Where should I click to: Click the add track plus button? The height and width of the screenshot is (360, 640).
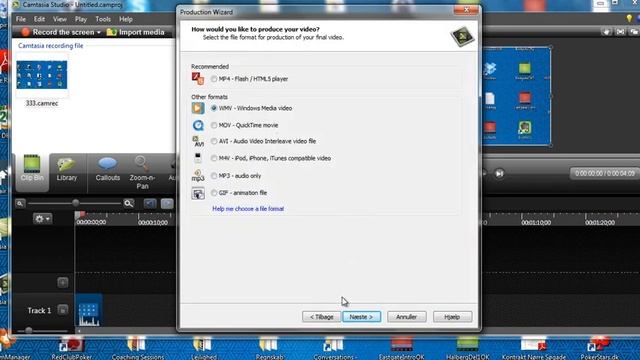pyautogui.click(x=63, y=282)
